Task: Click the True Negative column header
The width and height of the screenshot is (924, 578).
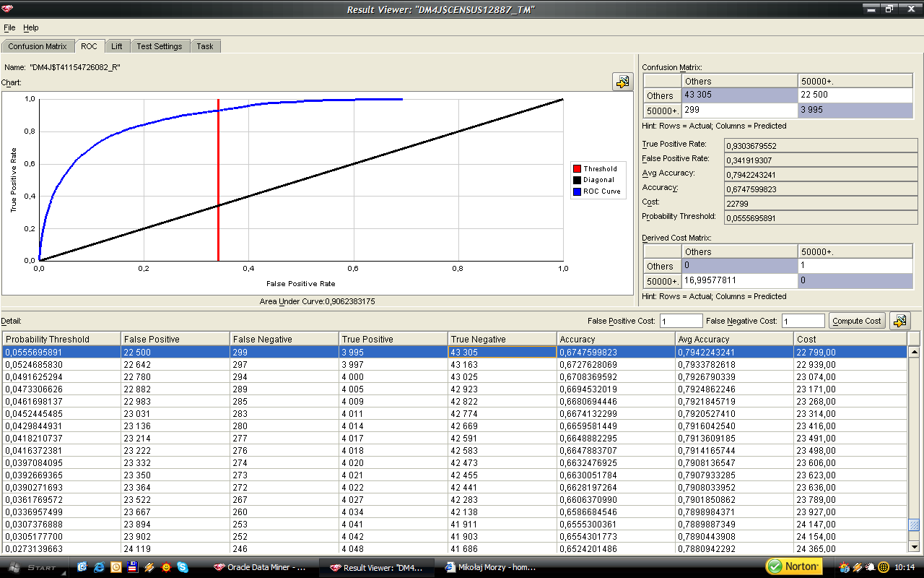Action: click(x=502, y=339)
